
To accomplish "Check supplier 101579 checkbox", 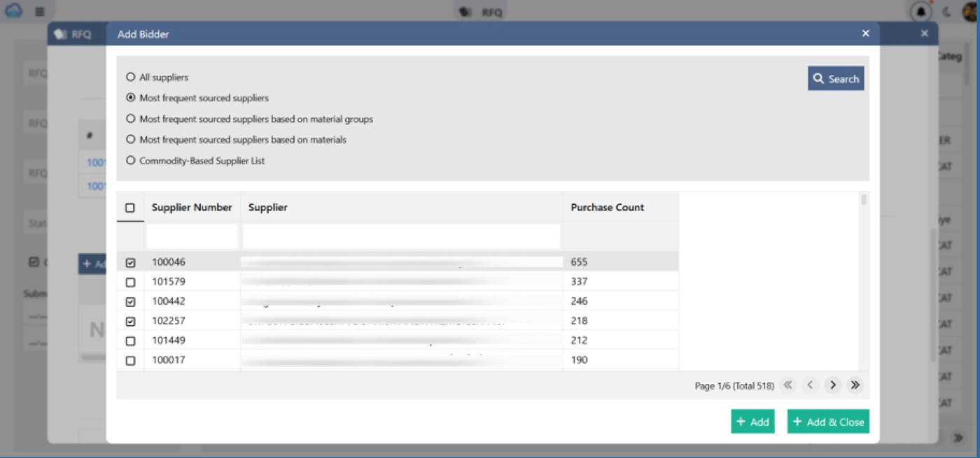I will pos(130,282).
